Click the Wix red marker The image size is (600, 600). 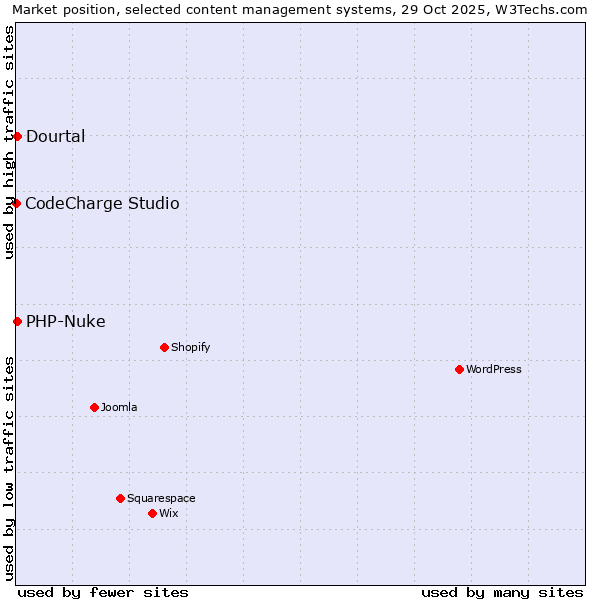click(152, 513)
